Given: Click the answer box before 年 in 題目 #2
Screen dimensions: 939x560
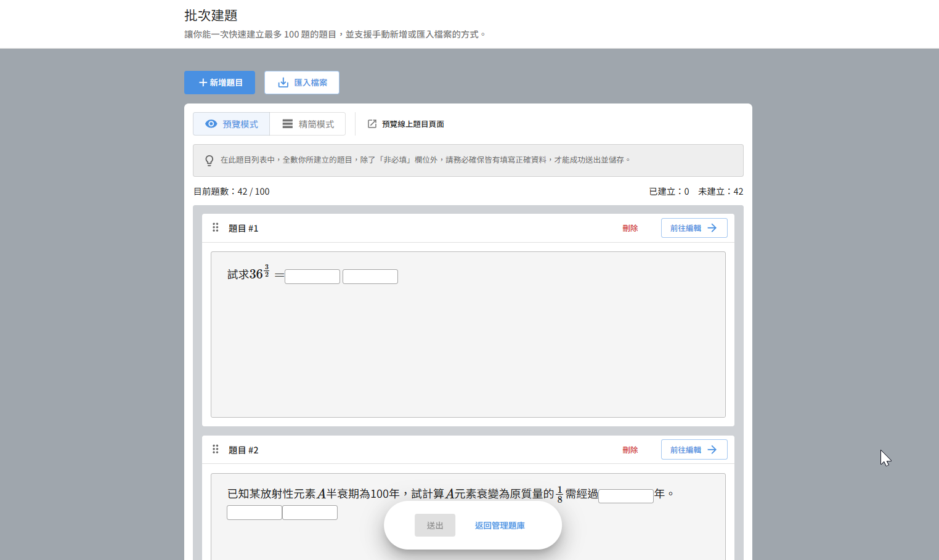Looking at the screenshot, I should point(626,496).
